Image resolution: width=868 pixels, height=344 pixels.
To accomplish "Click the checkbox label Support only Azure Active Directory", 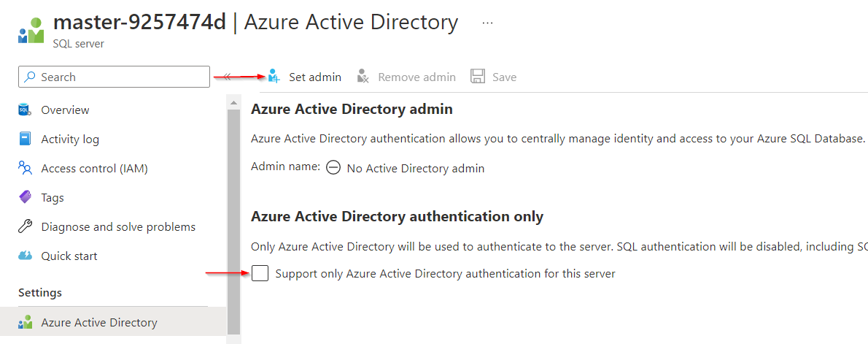I will 445,273.
